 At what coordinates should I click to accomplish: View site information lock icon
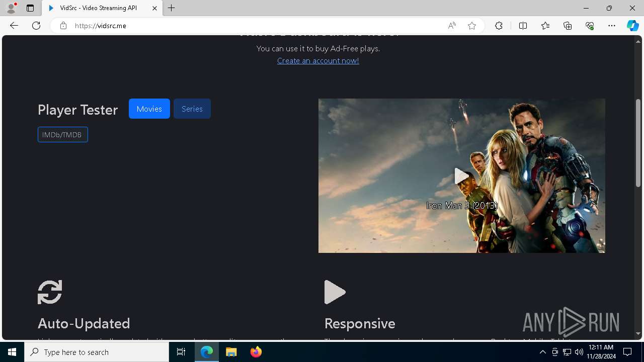click(x=63, y=26)
